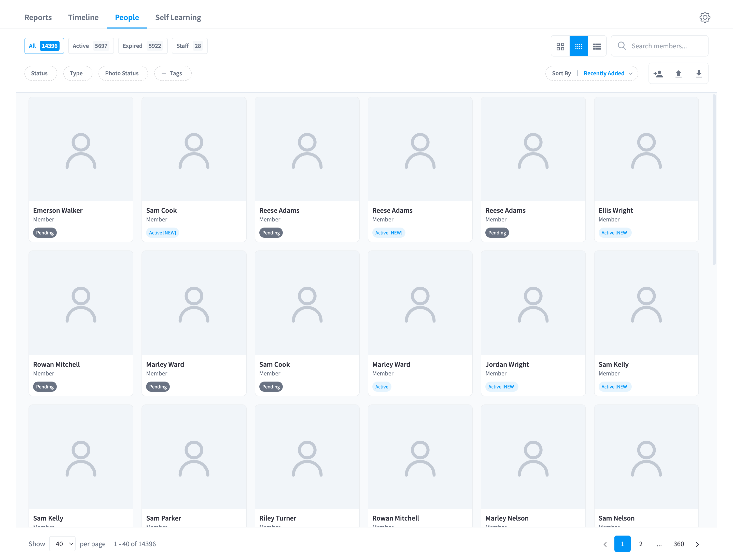This screenshot has height=560, width=733.
Task: Click Emerson Walker's Pending badge
Action: coord(45,233)
